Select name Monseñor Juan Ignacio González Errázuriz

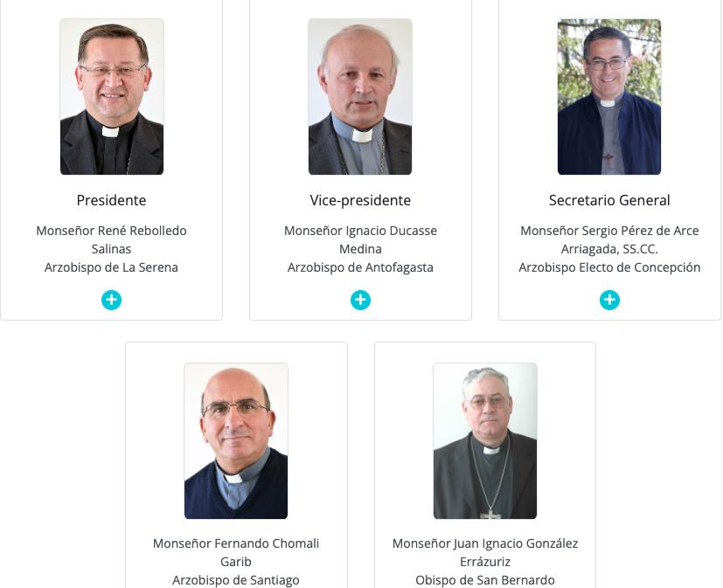tap(485, 552)
